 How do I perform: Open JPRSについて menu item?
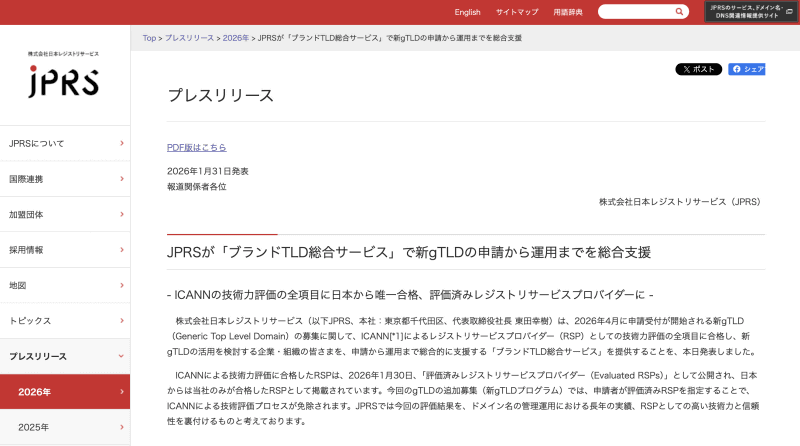65,143
